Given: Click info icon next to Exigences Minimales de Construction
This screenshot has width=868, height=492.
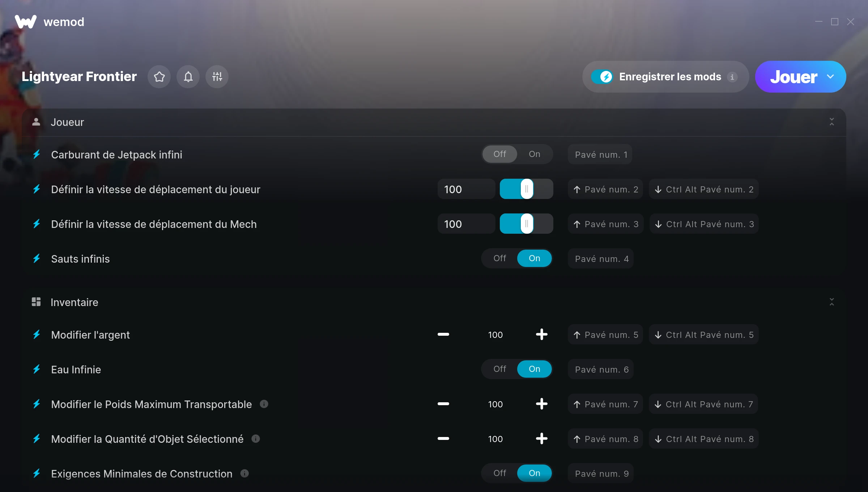Looking at the screenshot, I should pyautogui.click(x=244, y=474).
